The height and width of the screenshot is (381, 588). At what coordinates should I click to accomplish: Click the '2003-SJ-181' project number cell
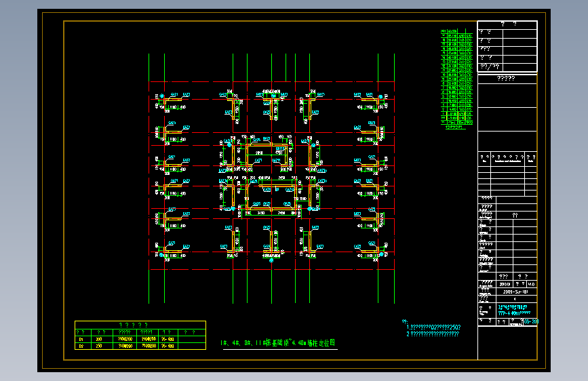515,292
